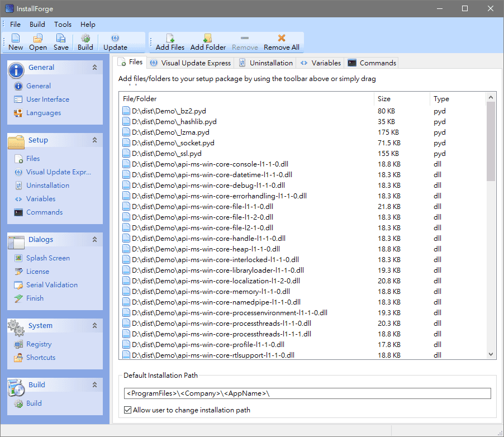The width and height of the screenshot is (504, 437).
Task: Select the D:\dist\Demo\_hashlib.pyd row
Action: click(x=302, y=122)
